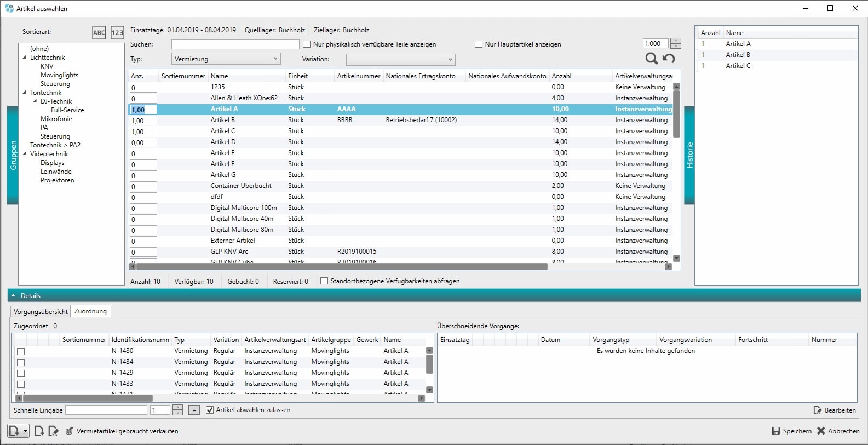
Task: Select Tontechnik > PA2 in the group tree
Action: 55,145
